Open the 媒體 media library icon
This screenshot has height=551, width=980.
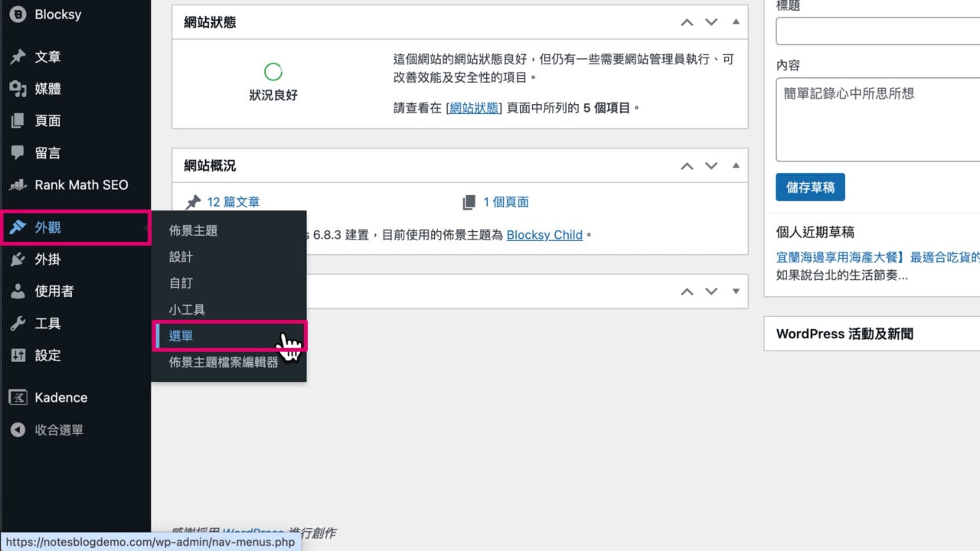click(x=18, y=89)
